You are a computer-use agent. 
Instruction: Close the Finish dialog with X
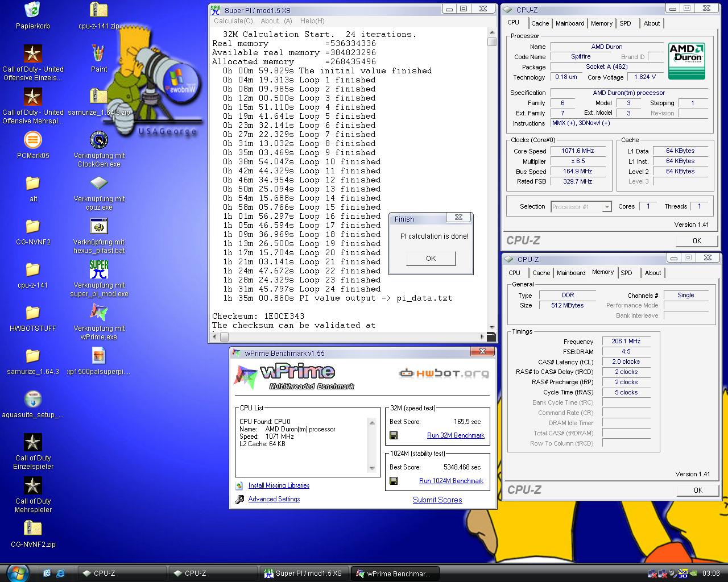tap(458, 218)
